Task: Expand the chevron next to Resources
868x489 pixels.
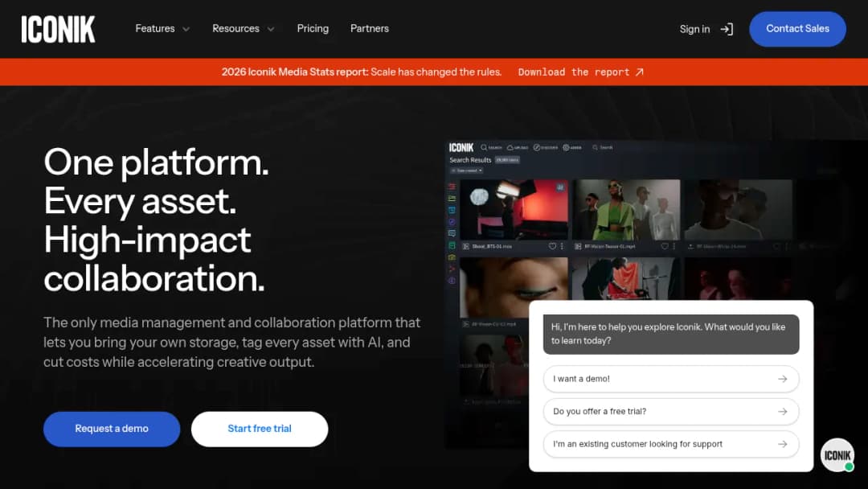Action: (271, 29)
